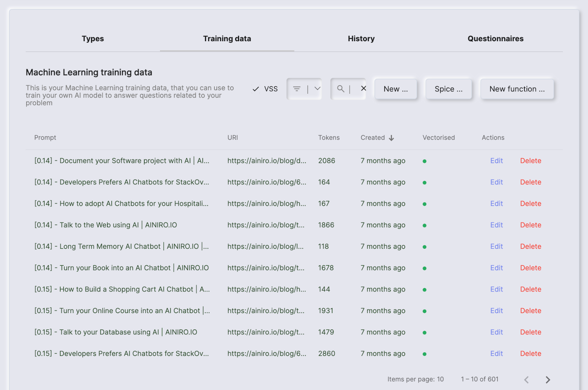Viewport: 588px width, 390px height.
Task: Edit the Long Term Memory row
Action: [496, 246]
